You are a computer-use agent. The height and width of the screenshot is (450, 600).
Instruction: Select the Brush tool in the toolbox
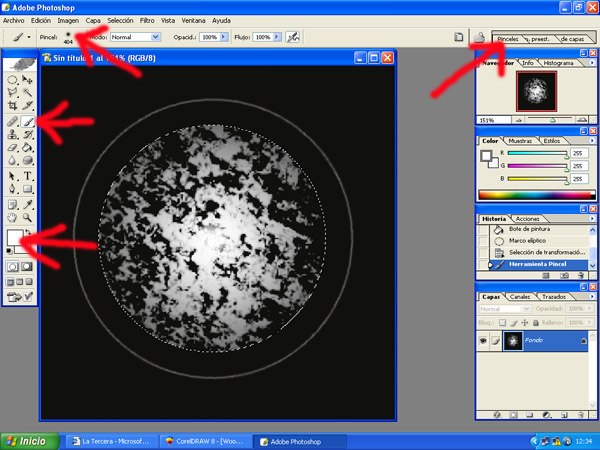pyautogui.click(x=27, y=122)
